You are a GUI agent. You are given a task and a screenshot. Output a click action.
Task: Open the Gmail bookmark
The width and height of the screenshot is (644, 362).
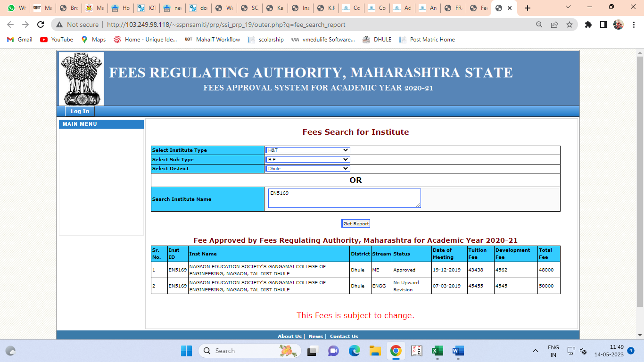[20, 40]
